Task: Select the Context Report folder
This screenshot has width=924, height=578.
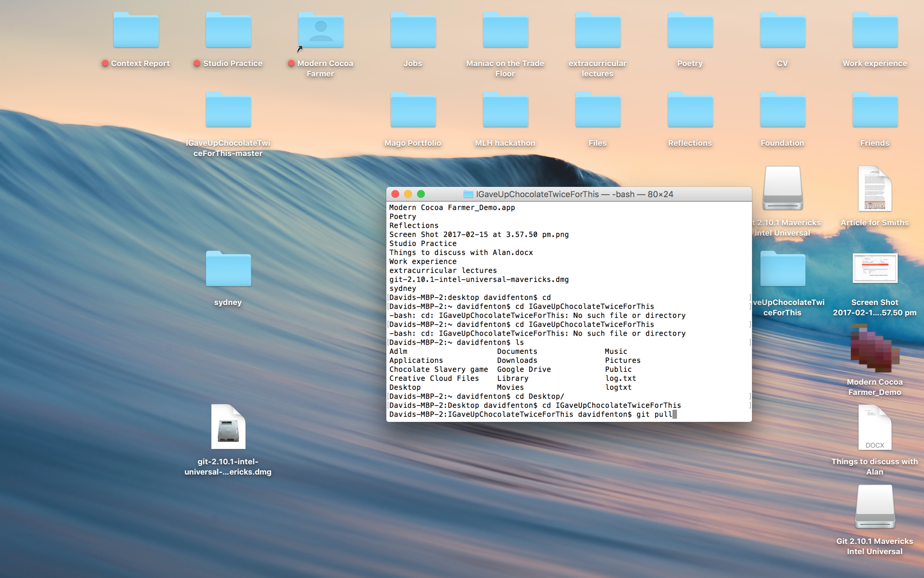Action: [x=136, y=31]
